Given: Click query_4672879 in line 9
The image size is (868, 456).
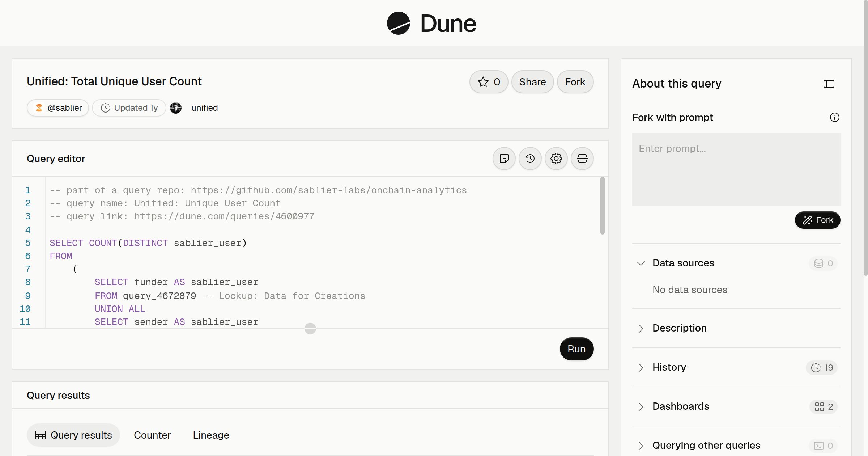Looking at the screenshot, I should coord(159,296).
